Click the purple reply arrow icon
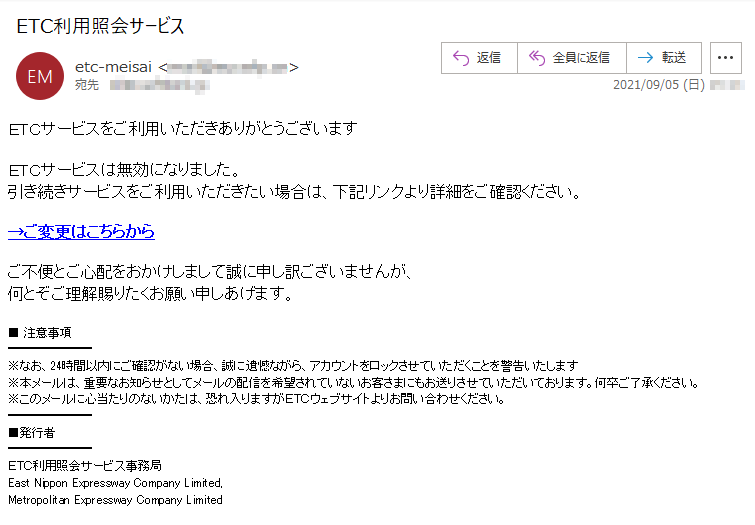 (x=461, y=58)
